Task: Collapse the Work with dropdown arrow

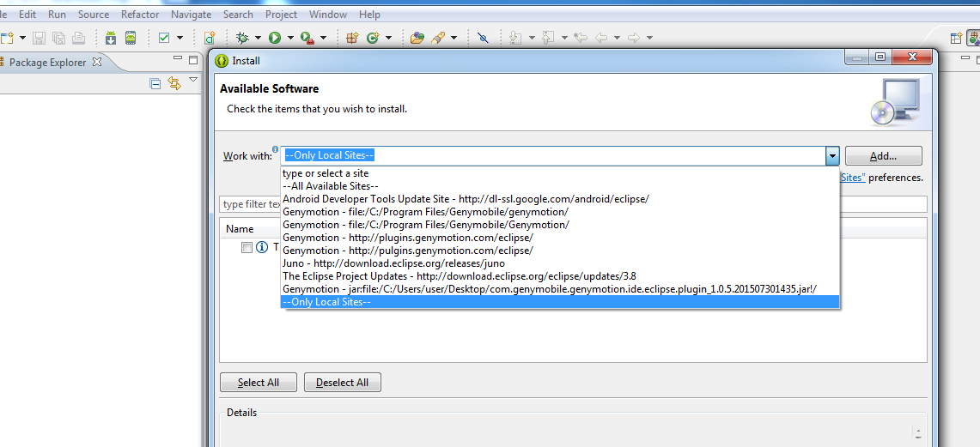Action: click(832, 155)
